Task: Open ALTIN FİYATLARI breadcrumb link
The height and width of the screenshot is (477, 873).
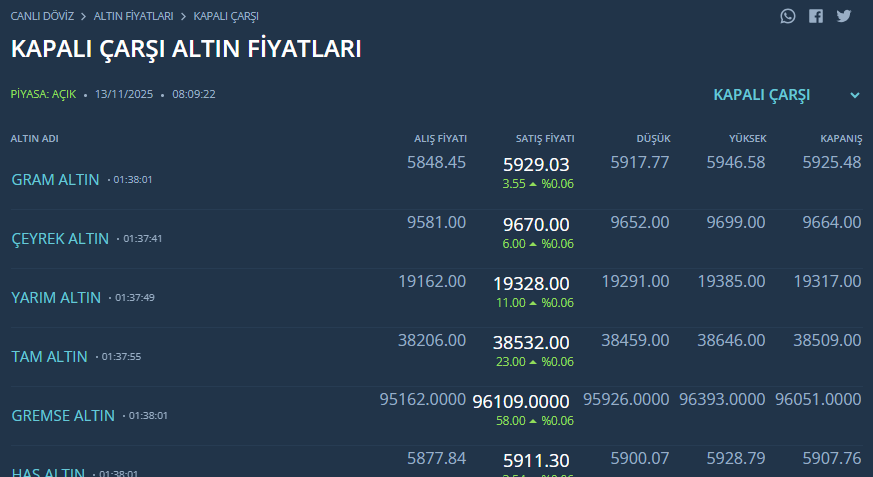Action: pyautogui.click(x=133, y=17)
